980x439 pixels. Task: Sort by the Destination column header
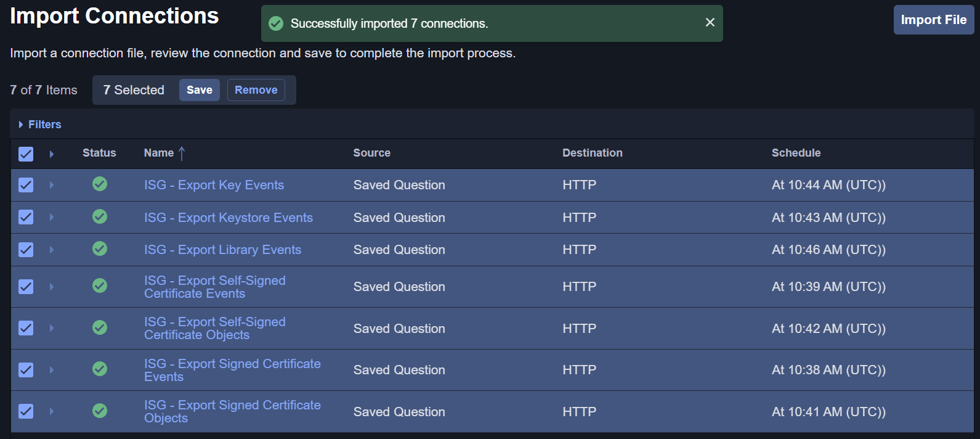point(592,153)
